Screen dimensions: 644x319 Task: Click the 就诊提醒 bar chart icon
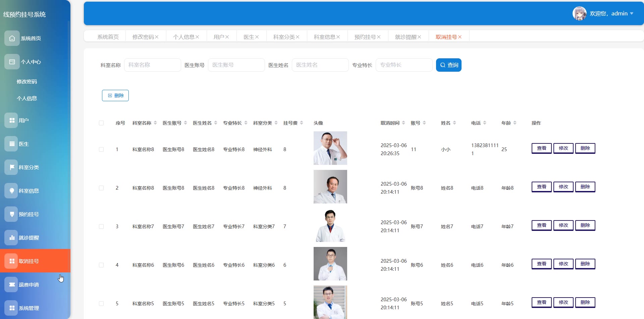(11, 238)
